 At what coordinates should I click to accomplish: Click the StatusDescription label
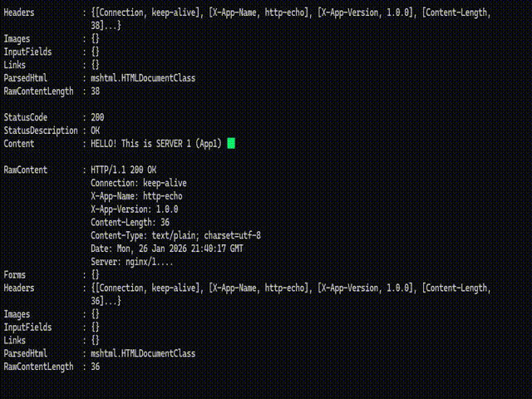pyautogui.click(x=42, y=131)
